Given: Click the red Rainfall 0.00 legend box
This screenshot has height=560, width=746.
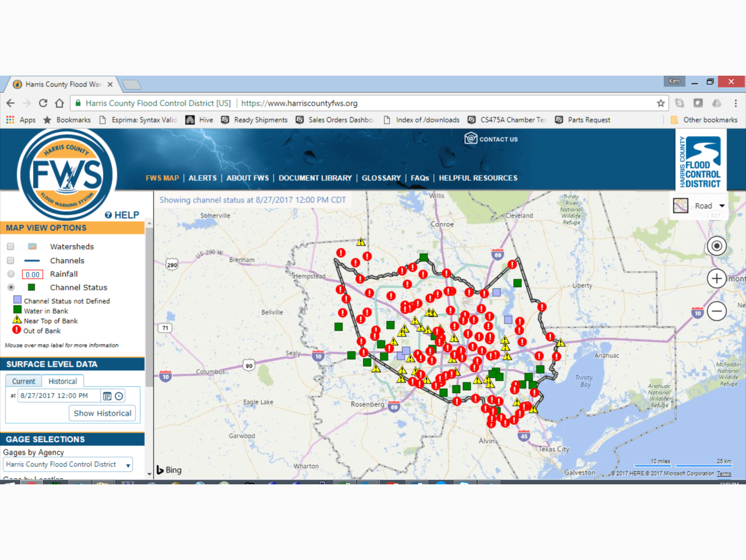Looking at the screenshot, I should tap(33, 274).
